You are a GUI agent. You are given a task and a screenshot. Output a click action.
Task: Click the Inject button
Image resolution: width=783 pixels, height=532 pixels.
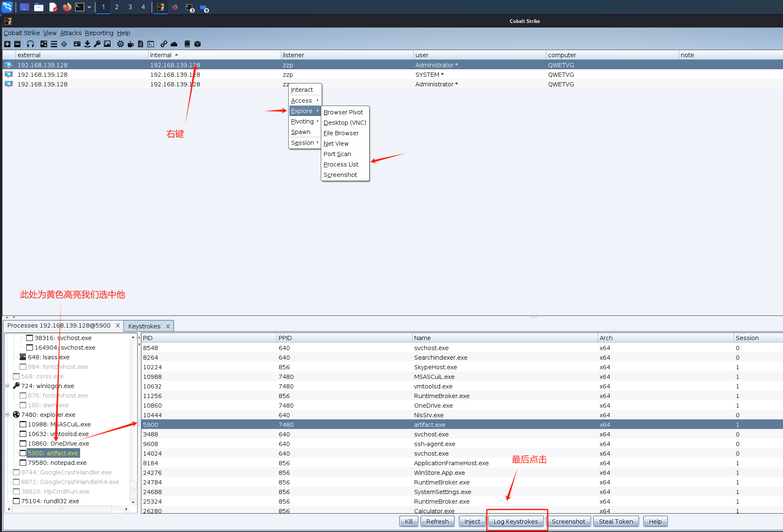(472, 522)
